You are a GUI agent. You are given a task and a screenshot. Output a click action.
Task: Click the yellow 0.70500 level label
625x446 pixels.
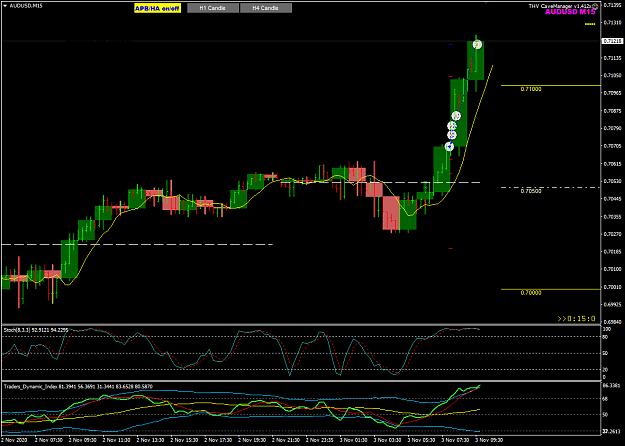point(531,191)
